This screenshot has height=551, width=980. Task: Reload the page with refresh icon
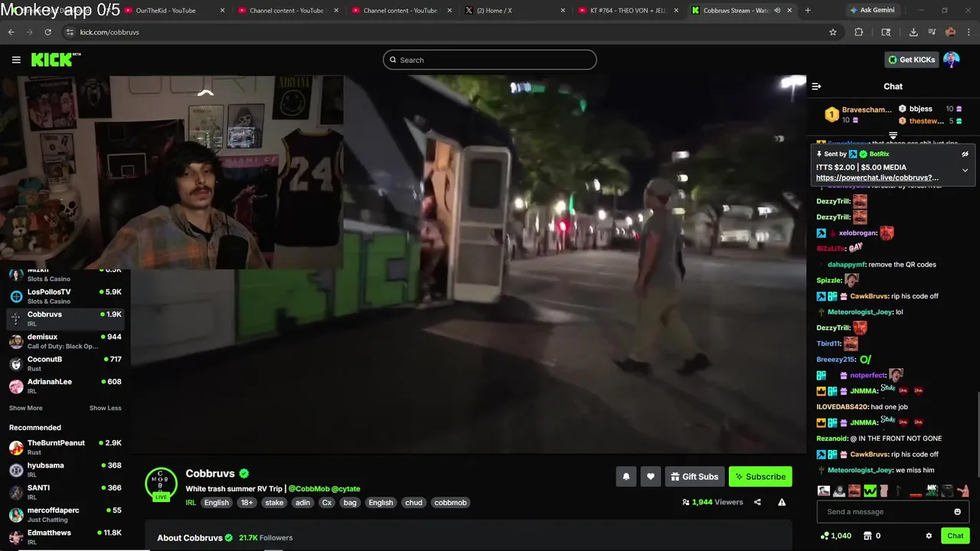coord(47,32)
